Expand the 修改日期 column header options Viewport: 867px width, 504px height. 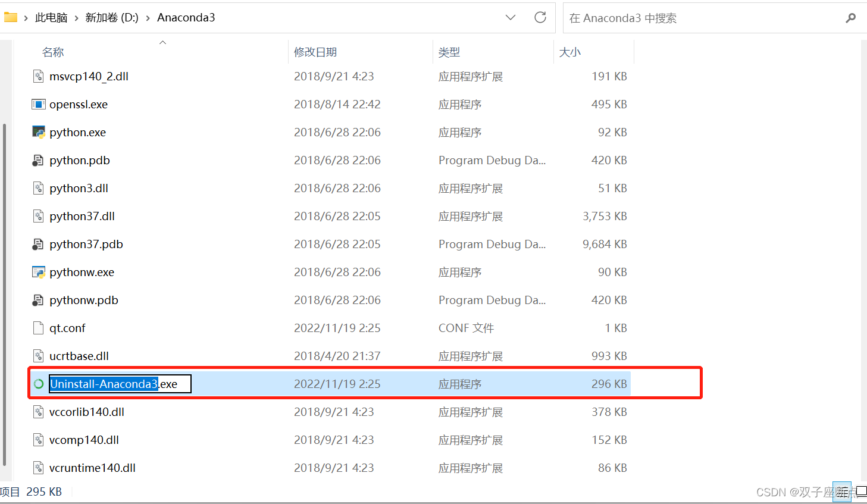click(315, 52)
